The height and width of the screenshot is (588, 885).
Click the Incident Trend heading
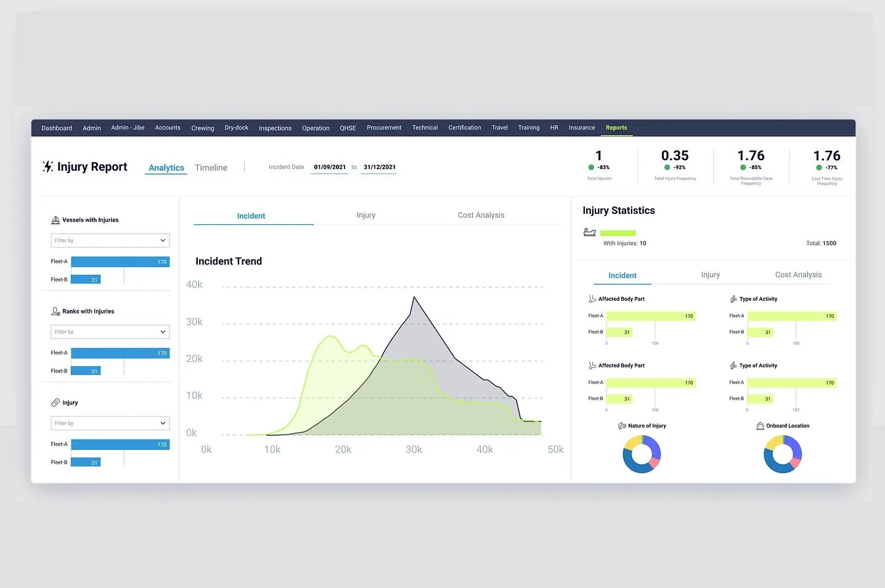tap(229, 261)
